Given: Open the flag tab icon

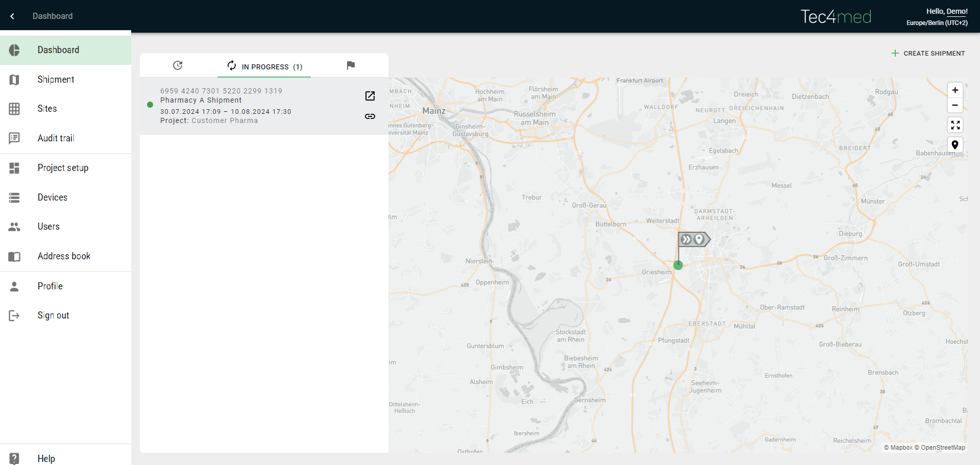Looking at the screenshot, I should tap(351, 65).
